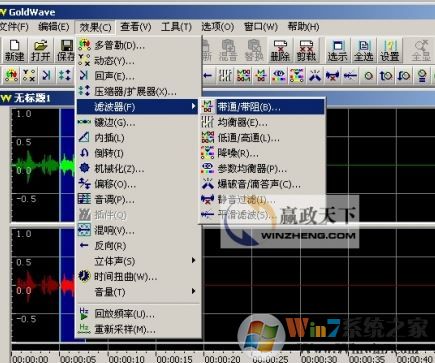Expand the 立体声(S) stereo submenu

138,261
